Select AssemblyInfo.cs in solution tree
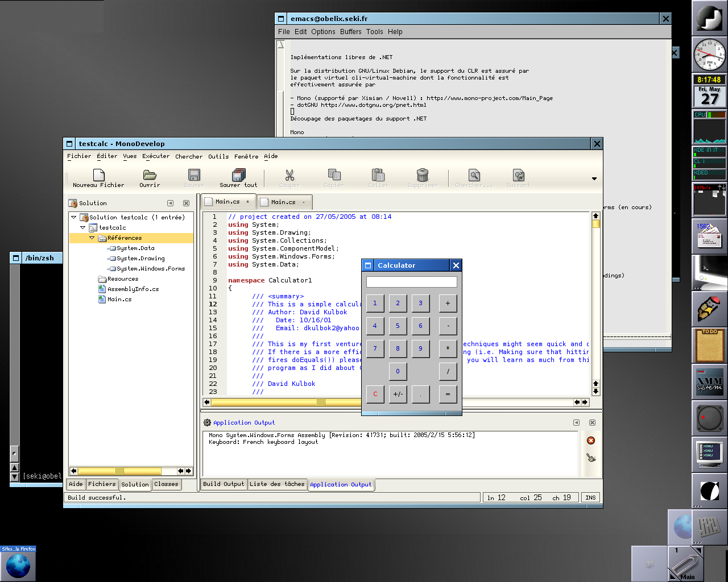Viewport: 728px width, 582px height. click(133, 289)
